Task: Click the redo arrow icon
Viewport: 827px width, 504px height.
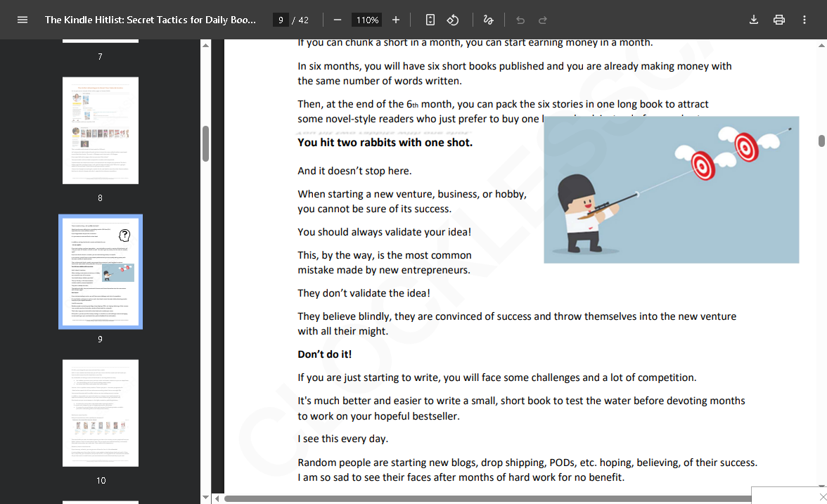Action: tap(543, 20)
